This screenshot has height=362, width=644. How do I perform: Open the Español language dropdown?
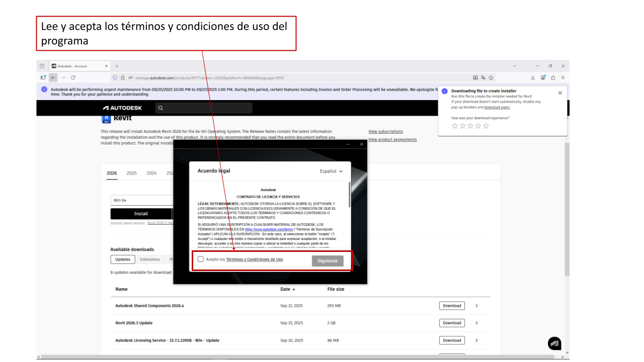331,171
